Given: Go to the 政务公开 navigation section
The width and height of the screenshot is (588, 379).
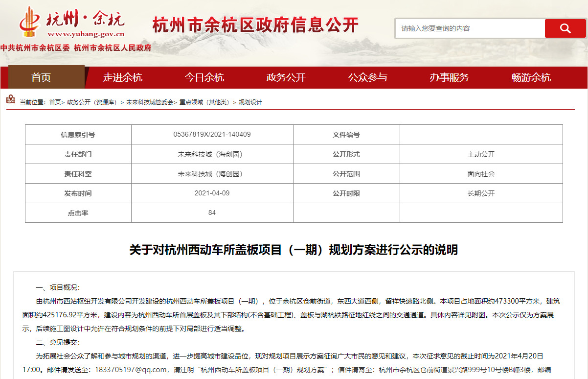Looking at the screenshot, I should point(286,77).
